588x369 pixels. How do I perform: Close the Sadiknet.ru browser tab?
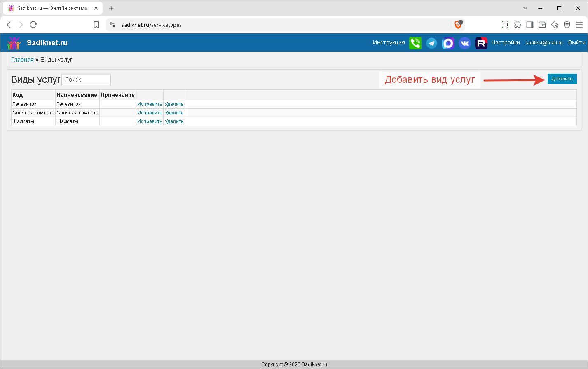point(96,8)
